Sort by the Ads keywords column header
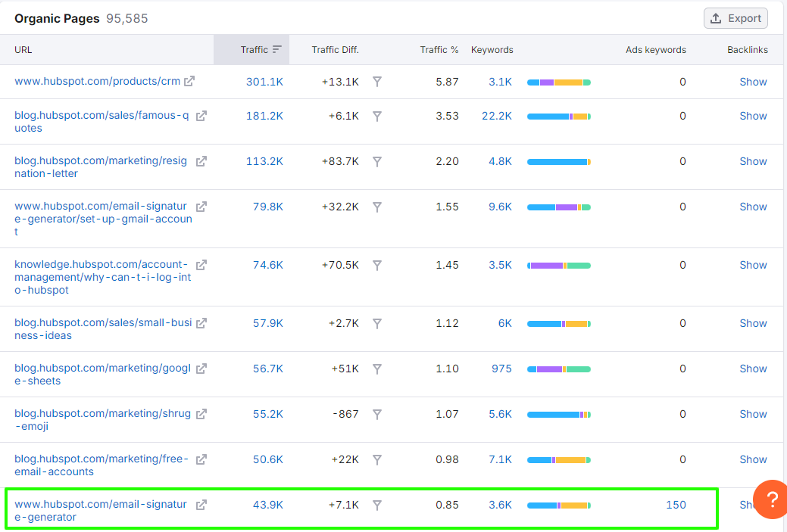This screenshot has height=532, width=787. tap(655, 50)
